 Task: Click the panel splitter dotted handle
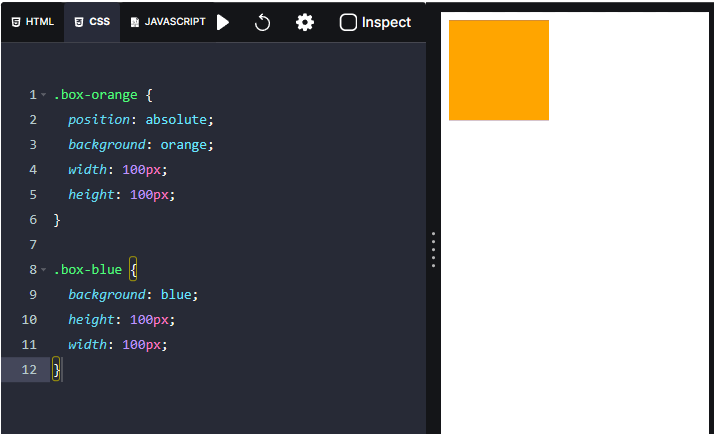click(x=433, y=250)
